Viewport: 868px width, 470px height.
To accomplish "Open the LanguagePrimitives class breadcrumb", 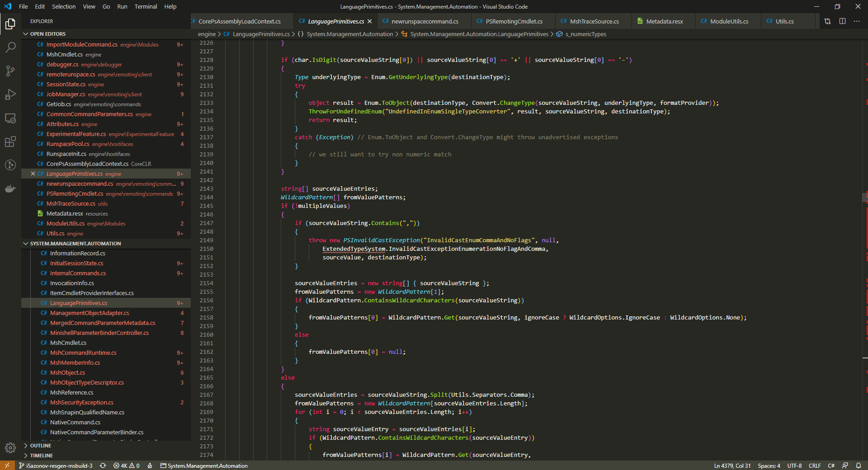I will [x=475, y=34].
